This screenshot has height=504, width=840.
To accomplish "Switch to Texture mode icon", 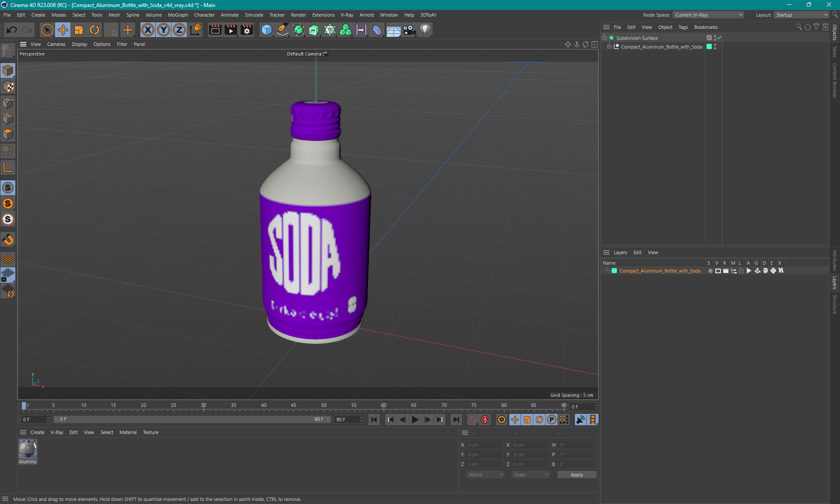I will pos(8,87).
